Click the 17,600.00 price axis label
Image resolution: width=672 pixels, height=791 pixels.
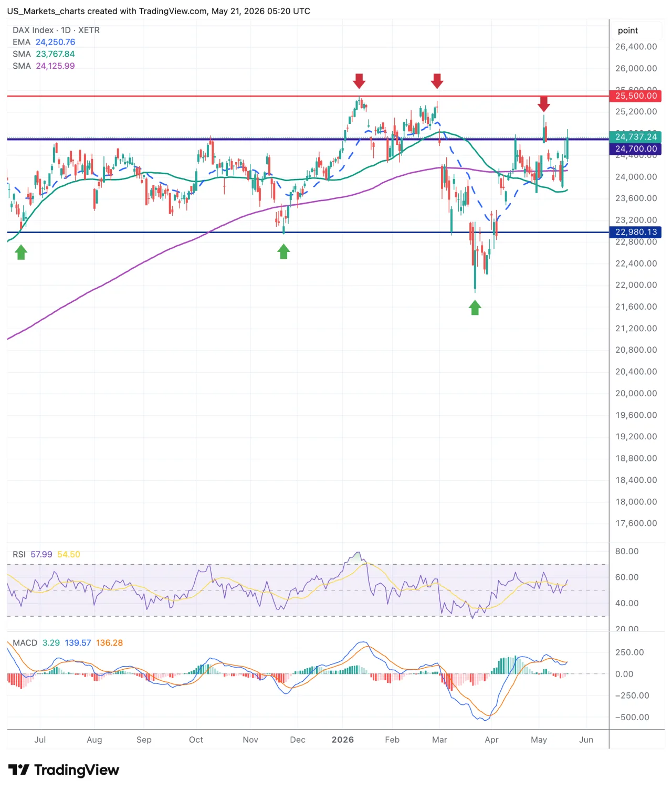point(636,523)
